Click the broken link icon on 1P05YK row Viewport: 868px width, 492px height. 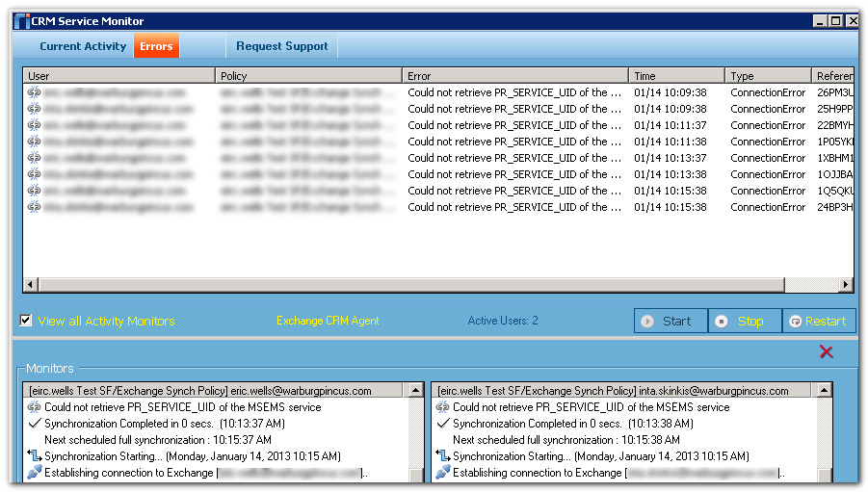click(34, 142)
